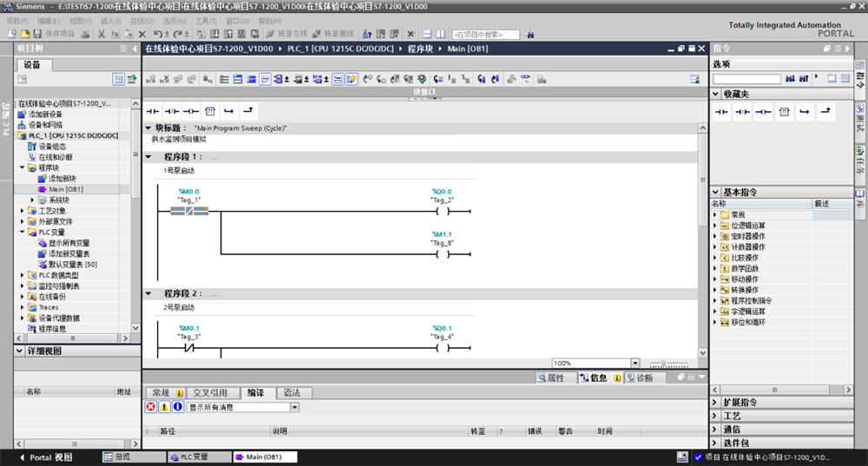Viewport: 868px width, 466px height.
Task: Undo the last action with undo arrow
Action: pos(158,35)
